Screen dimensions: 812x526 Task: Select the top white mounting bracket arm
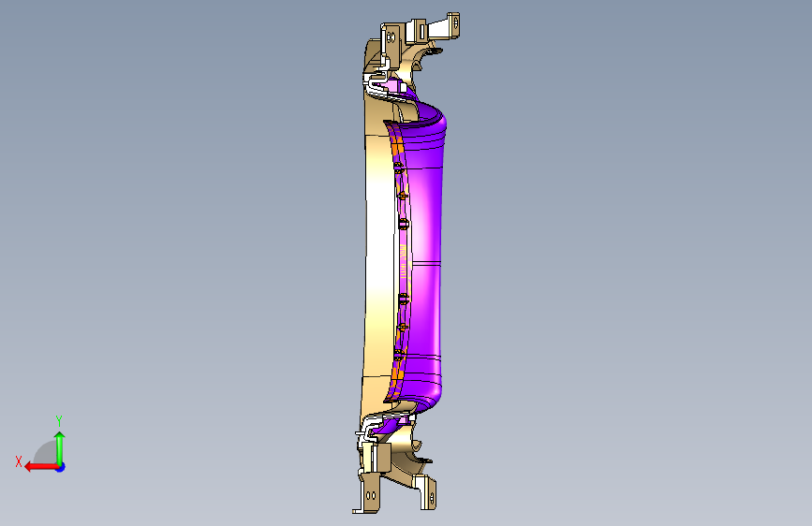[x=438, y=27]
